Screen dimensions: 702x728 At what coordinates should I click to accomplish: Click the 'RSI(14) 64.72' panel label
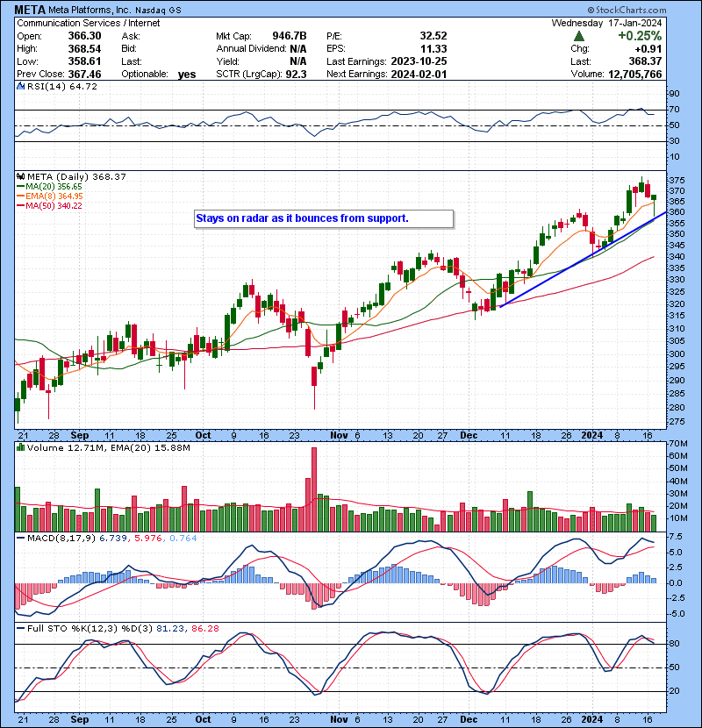(x=61, y=86)
